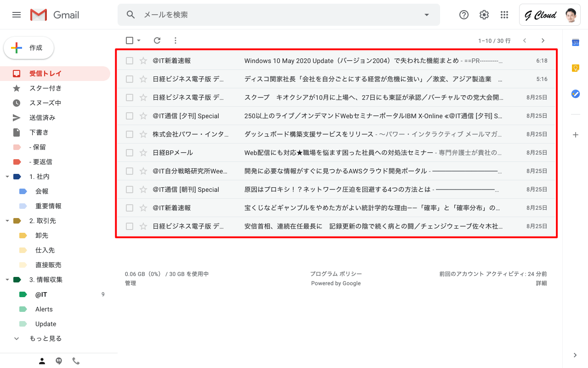Click the 作成 compose button
The height and width of the screenshot is (368, 588).
click(x=29, y=48)
